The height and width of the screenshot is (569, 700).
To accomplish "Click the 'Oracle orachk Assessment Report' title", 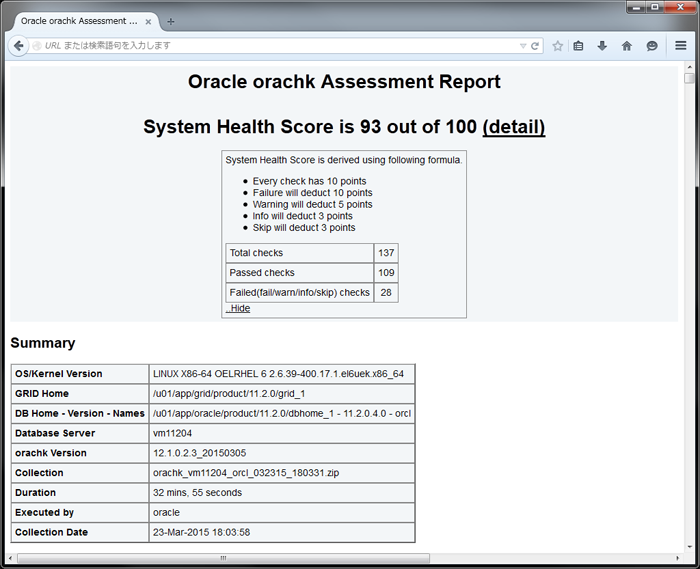I will 344,82.
